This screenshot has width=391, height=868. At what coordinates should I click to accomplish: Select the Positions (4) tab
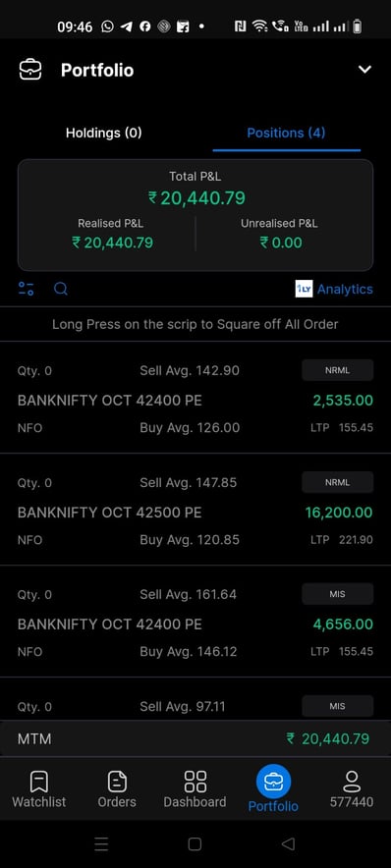286,133
